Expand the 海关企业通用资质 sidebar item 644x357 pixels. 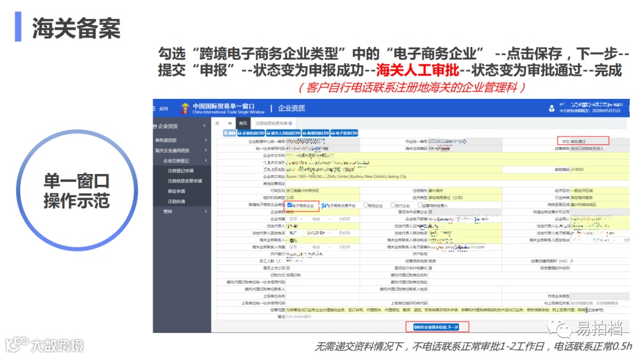(x=181, y=151)
